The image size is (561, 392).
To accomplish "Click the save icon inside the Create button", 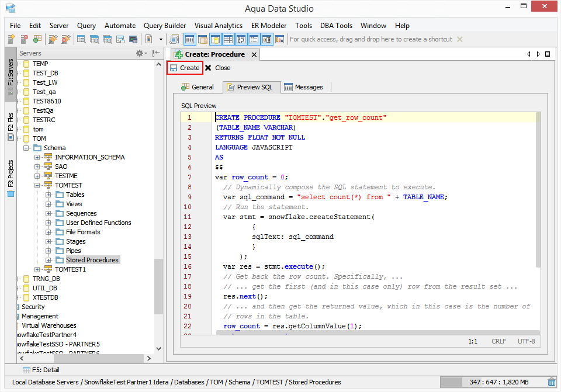I will [x=175, y=67].
